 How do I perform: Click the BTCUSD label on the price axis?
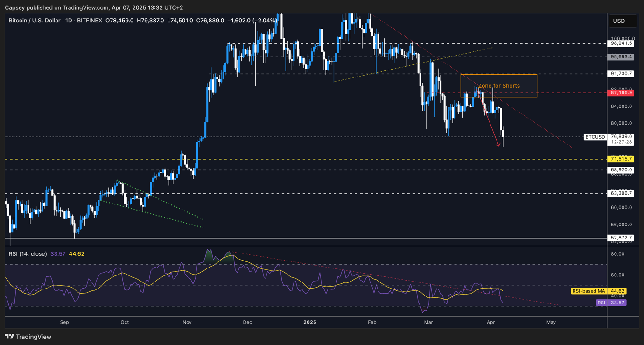tap(595, 137)
